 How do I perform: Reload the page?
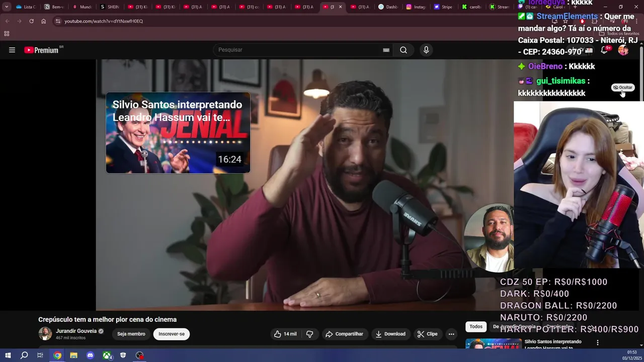[x=31, y=21]
